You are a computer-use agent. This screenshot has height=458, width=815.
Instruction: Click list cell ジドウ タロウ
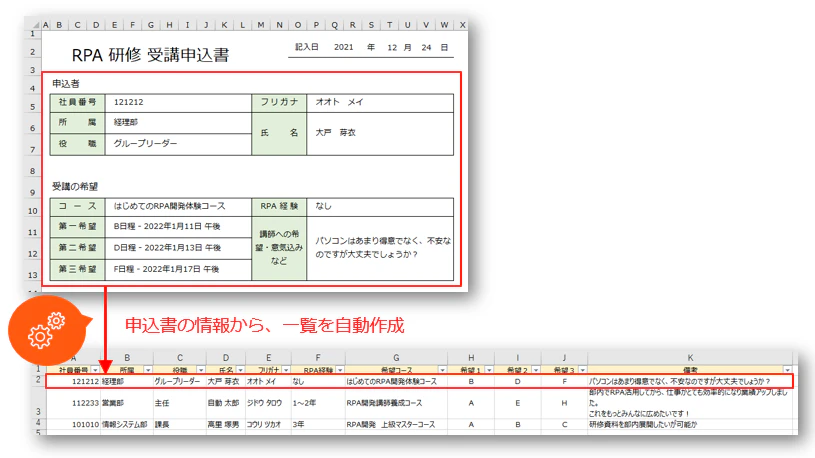(264, 403)
